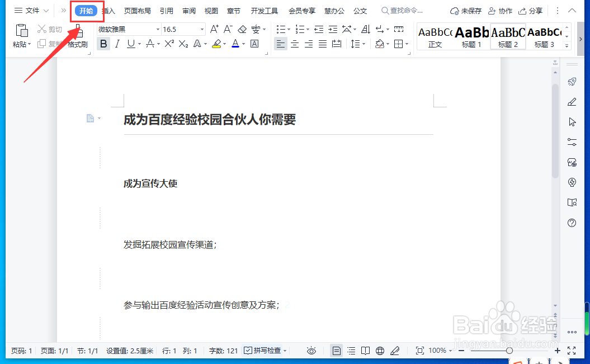Image resolution: width=590 pixels, height=364 pixels.
Task: Decrease paragraph indent
Action: 319,29
